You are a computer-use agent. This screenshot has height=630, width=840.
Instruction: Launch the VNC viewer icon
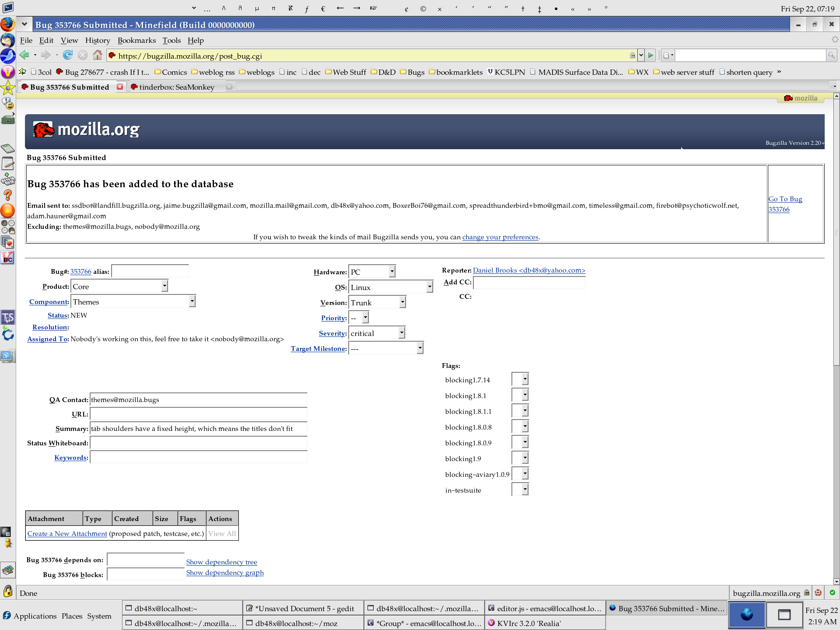coord(8,258)
